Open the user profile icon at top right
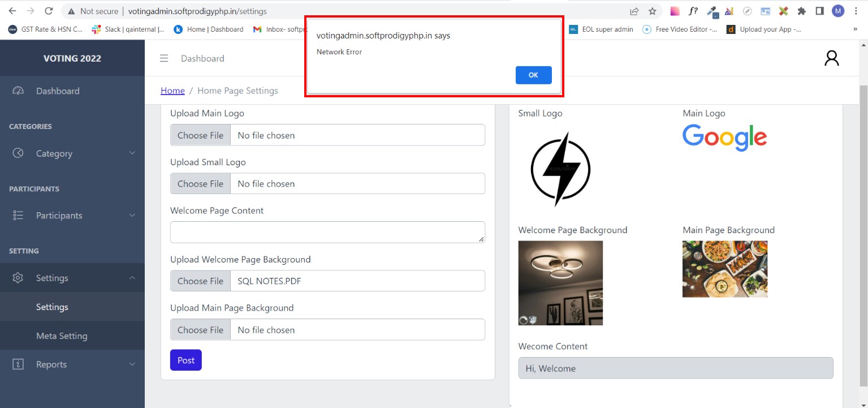Image resolution: width=868 pixels, height=408 pixels. (x=831, y=58)
